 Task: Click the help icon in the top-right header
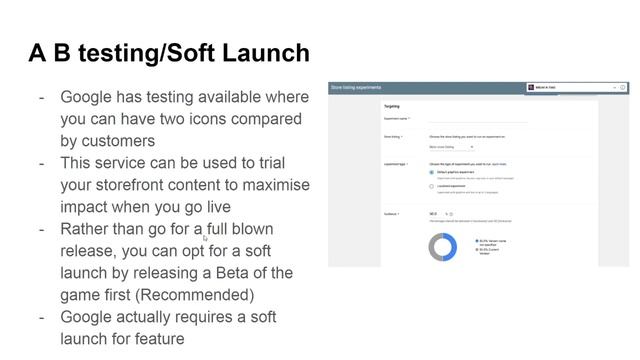[622, 87]
